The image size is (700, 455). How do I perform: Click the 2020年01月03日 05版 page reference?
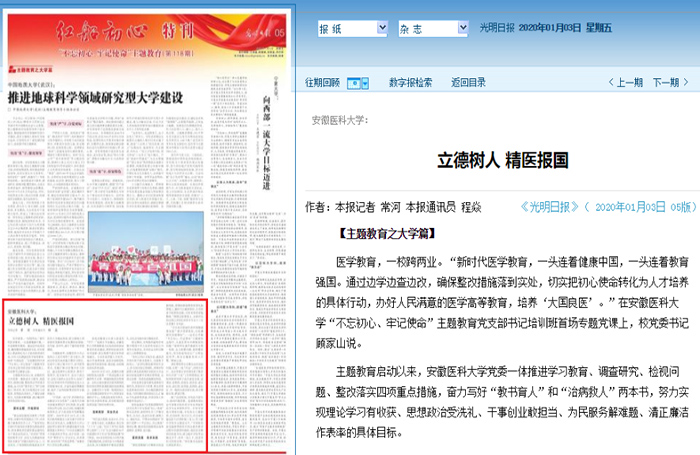(x=640, y=207)
